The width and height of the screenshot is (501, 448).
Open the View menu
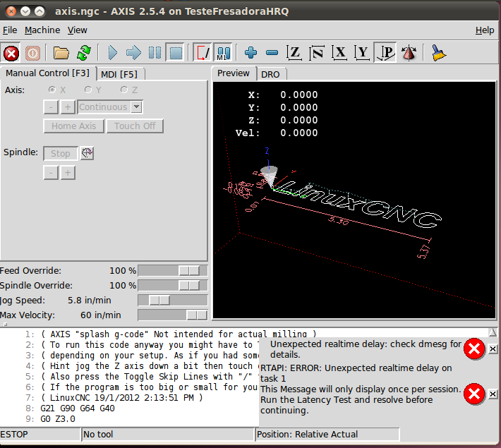pyautogui.click(x=77, y=30)
